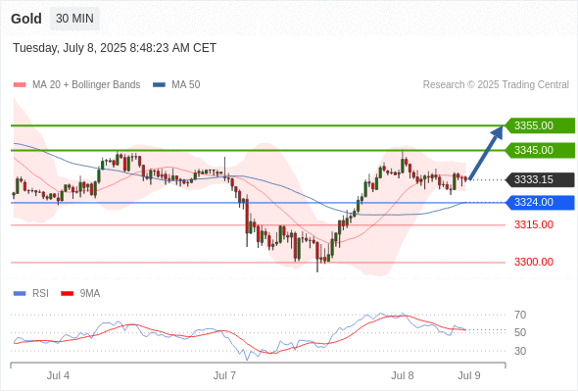Select the MA 20 + Bollinger Bands label
Screen dimensions: 578x392
(x=86, y=85)
